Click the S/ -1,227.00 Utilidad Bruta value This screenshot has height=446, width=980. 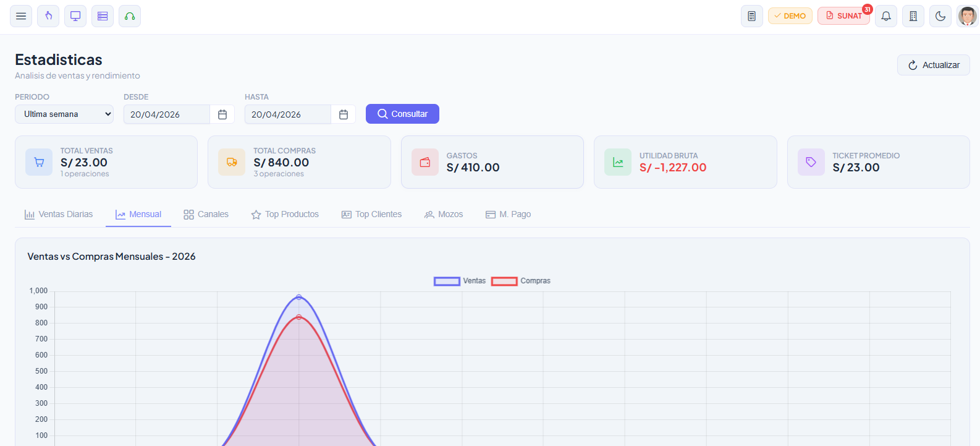[673, 168]
